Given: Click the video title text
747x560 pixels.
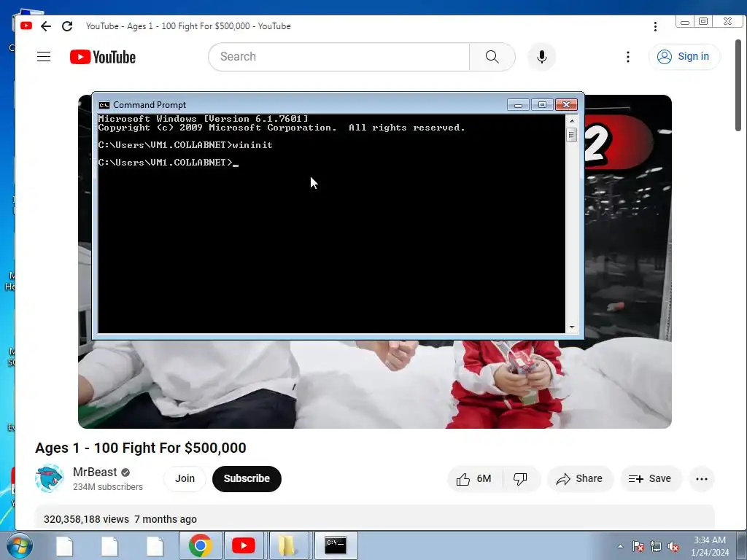Looking at the screenshot, I should click(x=141, y=448).
